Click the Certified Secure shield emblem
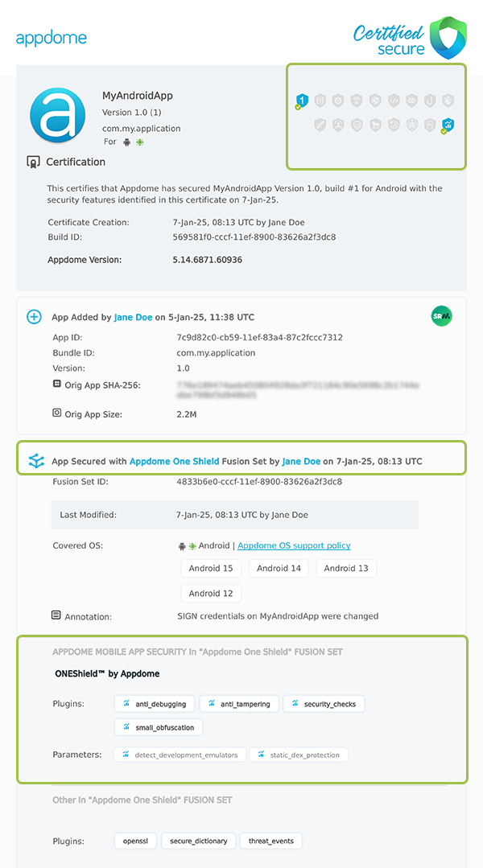 click(448, 36)
